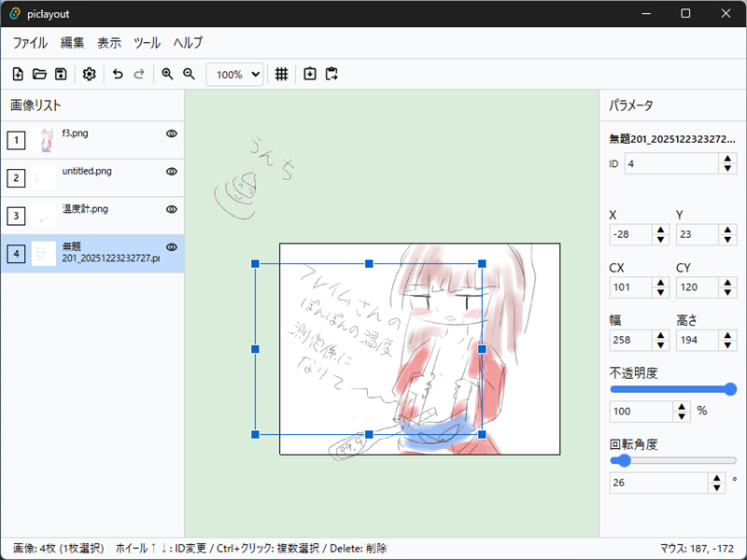
Task: Click the rotation slider track middle
Action: point(673,460)
